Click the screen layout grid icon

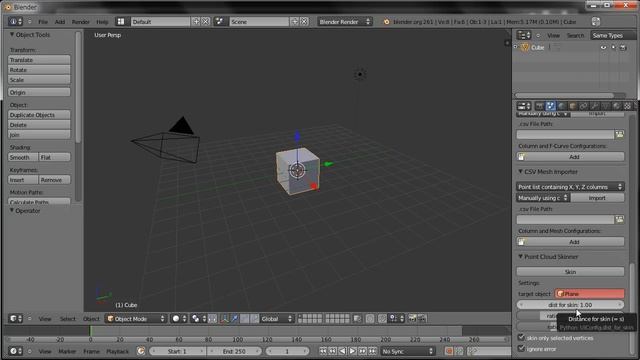121,22
